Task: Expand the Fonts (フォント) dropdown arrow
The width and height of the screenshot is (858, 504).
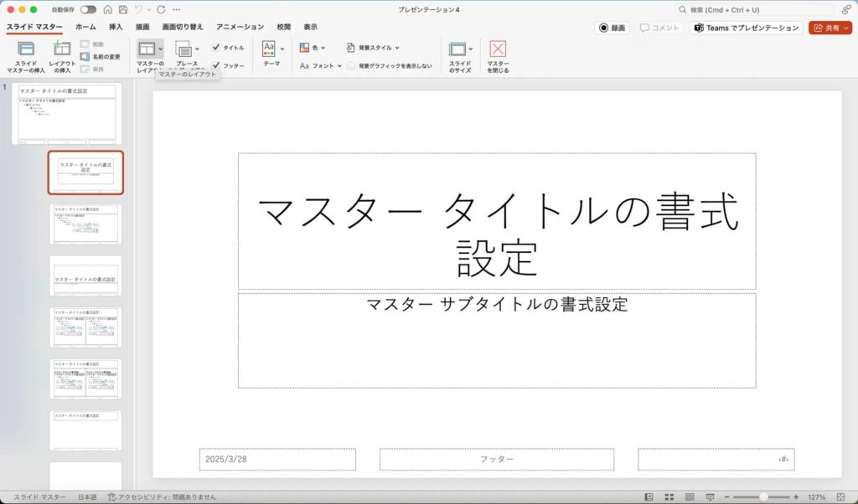Action: 339,65
